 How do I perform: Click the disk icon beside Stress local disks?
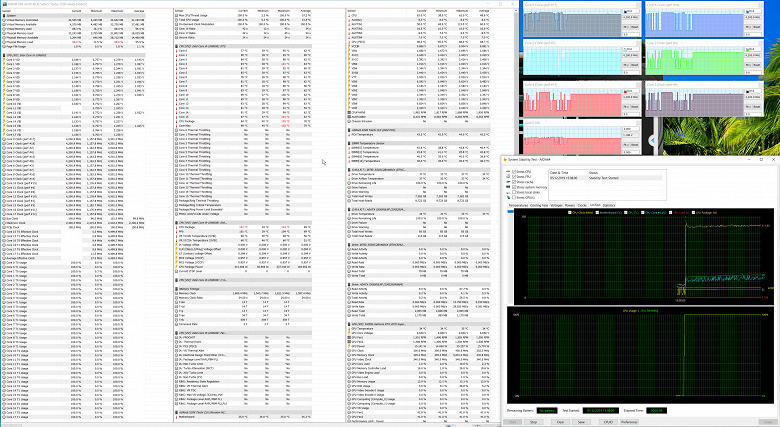coord(508,193)
